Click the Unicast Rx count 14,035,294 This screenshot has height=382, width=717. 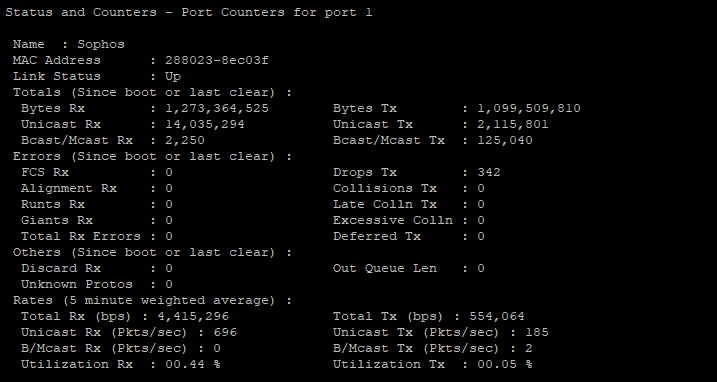click(205, 124)
